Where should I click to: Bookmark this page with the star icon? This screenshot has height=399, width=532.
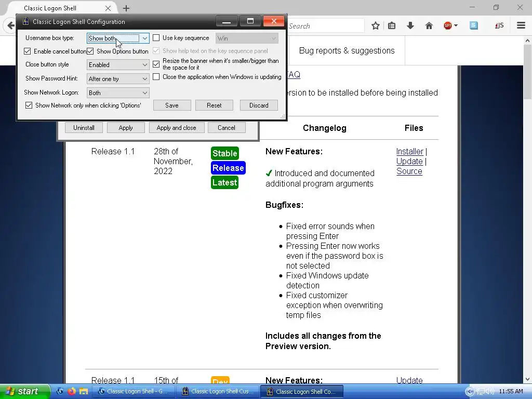375,25
